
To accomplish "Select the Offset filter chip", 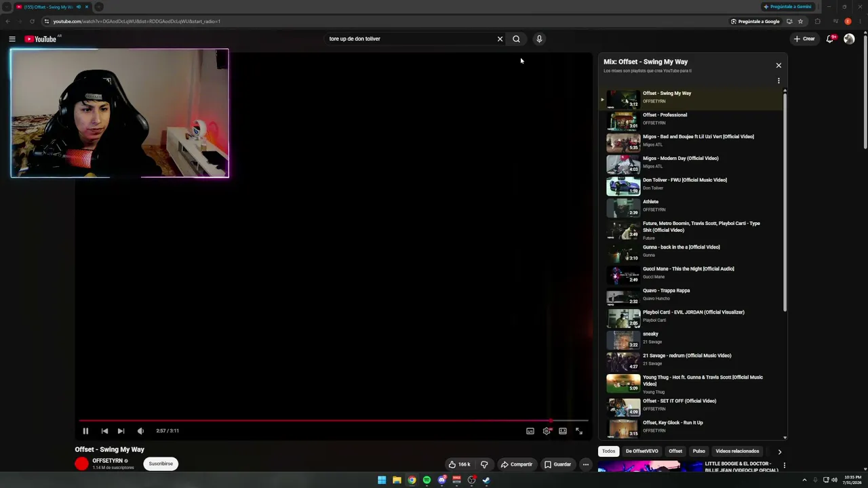I will (675, 451).
